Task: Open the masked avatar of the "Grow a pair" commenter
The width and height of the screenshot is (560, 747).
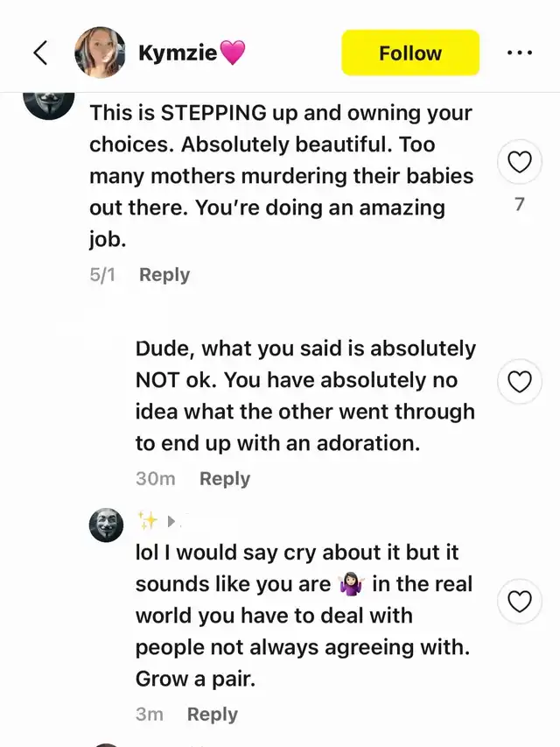Action: 107,525
